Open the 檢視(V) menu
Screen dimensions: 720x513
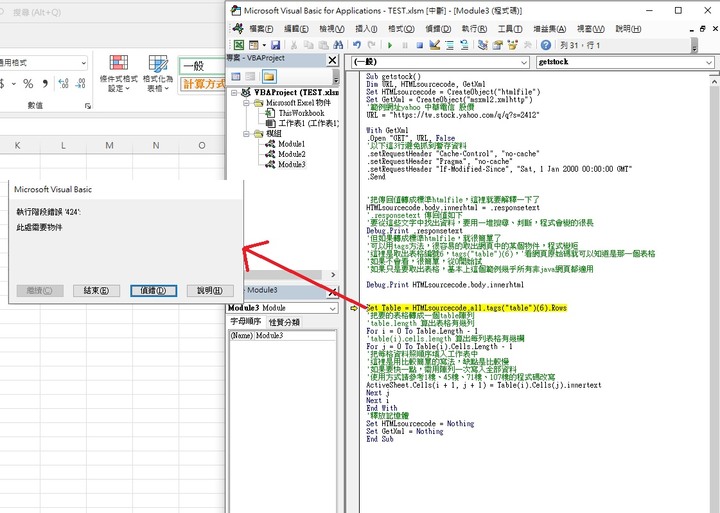click(332, 28)
